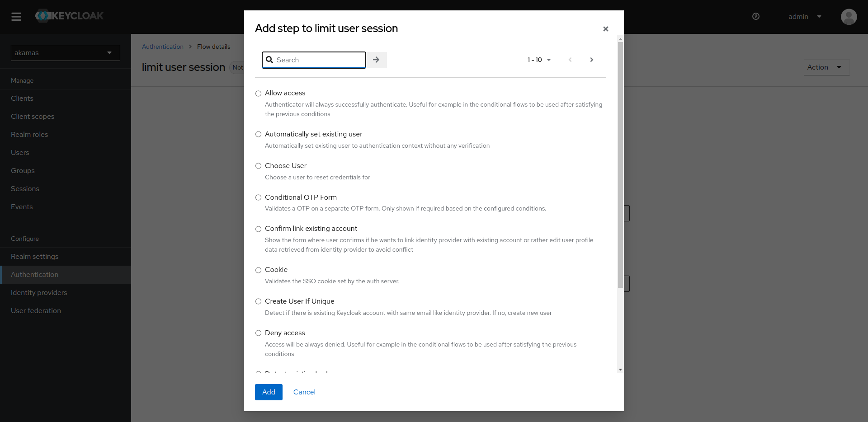Image resolution: width=868 pixels, height=422 pixels.
Task: Navigate to Realm settings in sidebar
Action: pyautogui.click(x=35, y=257)
